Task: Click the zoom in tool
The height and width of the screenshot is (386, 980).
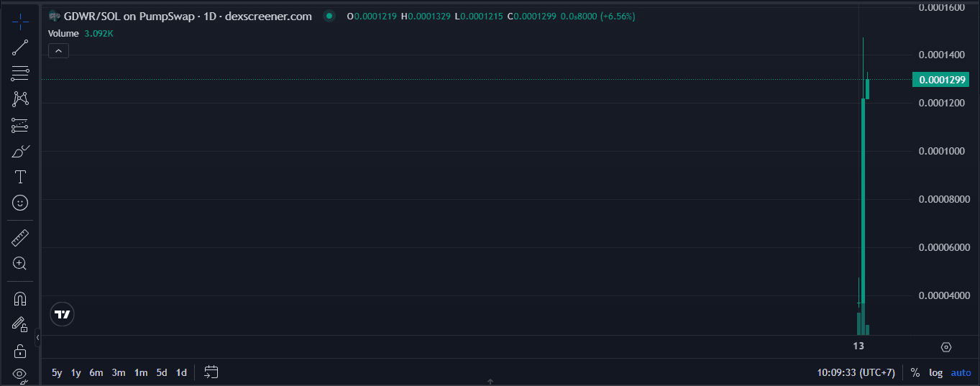Action: tap(20, 264)
